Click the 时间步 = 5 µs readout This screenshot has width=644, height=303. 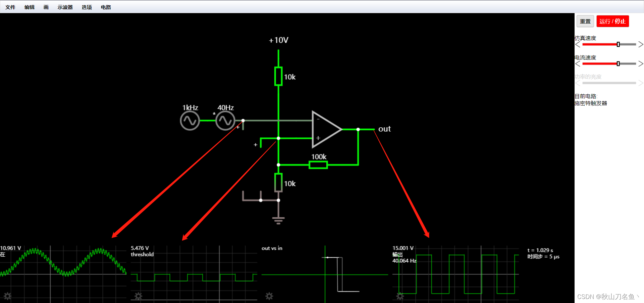point(543,257)
